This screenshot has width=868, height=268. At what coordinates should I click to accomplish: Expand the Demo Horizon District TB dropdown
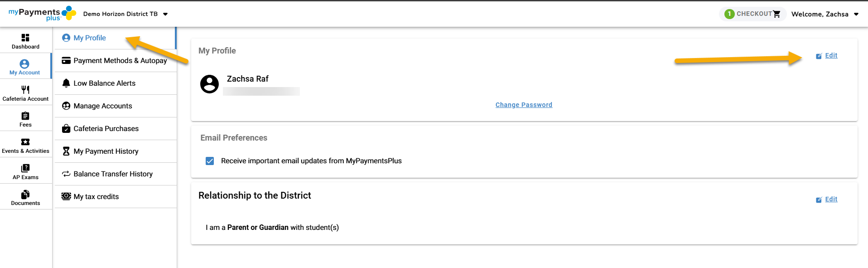(x=165, y=14)
